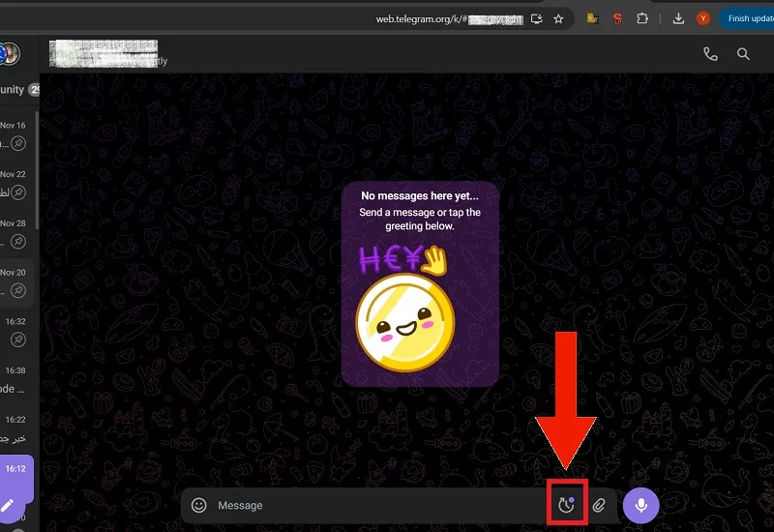
Task: Start voice recording with the microphone button
Action: [x=640, y=505]
